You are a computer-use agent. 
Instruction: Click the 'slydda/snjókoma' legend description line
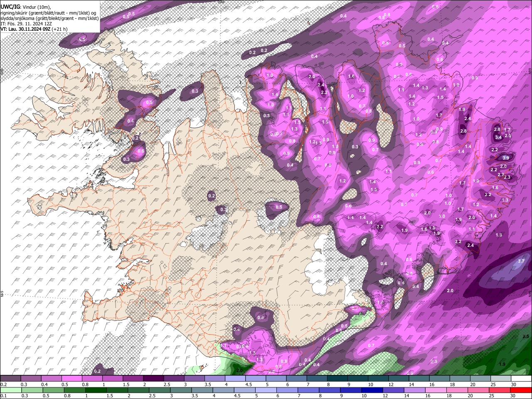[x=49, y=18]
